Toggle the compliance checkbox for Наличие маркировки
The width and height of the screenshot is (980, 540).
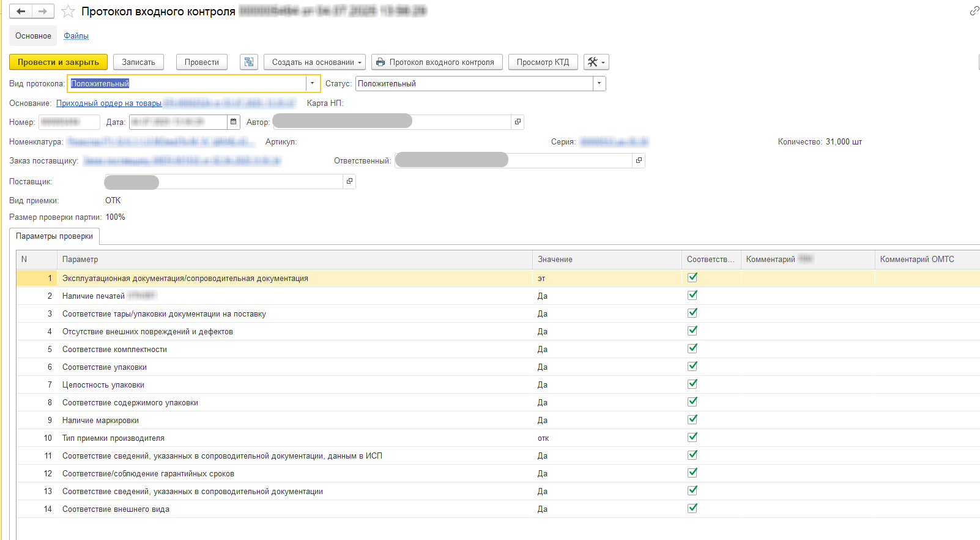[692, 419]
